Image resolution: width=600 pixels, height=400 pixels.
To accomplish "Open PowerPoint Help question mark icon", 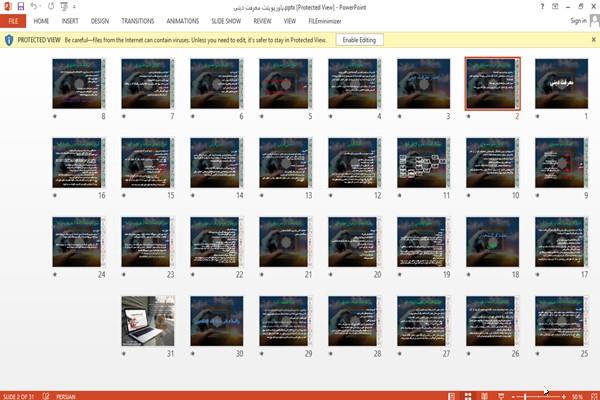I will (x=542, y=7).
